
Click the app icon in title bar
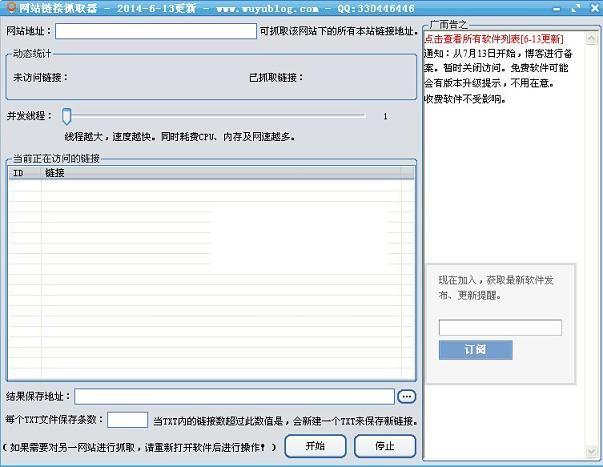click(8, 8)
